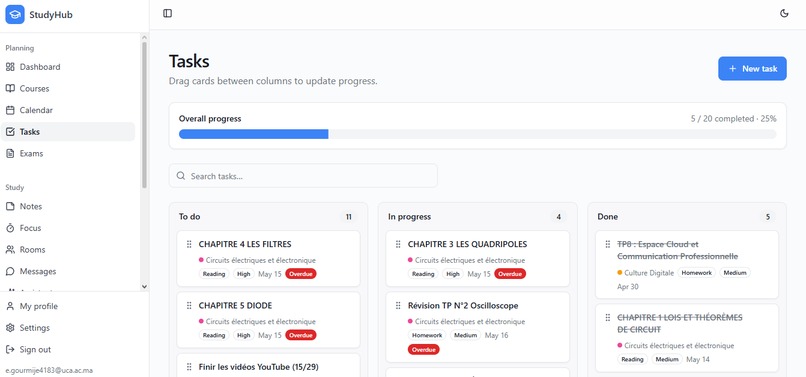
Task: Click Overdue badge on CHAPITRE 3 LES QUADRIPOLES
Action: pyautogui.click(x=510, y=274)
